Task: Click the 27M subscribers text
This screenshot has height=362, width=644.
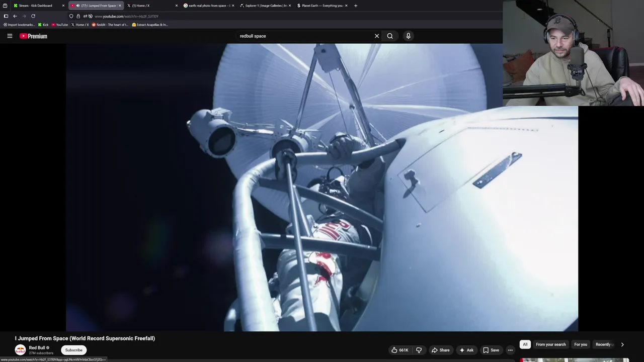Action: (x=41, y=353)
